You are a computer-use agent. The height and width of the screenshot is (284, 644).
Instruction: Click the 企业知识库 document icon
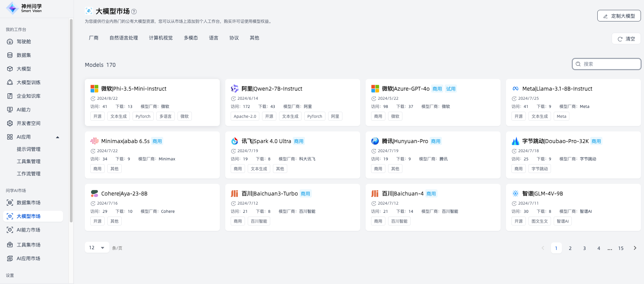10,96
